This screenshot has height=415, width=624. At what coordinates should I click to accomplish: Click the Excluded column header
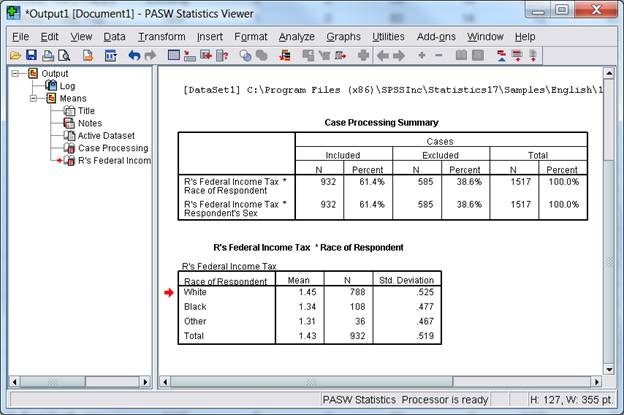441,155
